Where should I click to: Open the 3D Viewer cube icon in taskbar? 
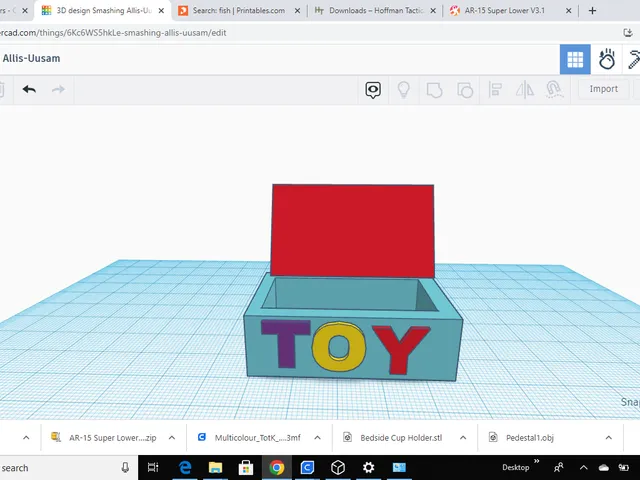338,467
